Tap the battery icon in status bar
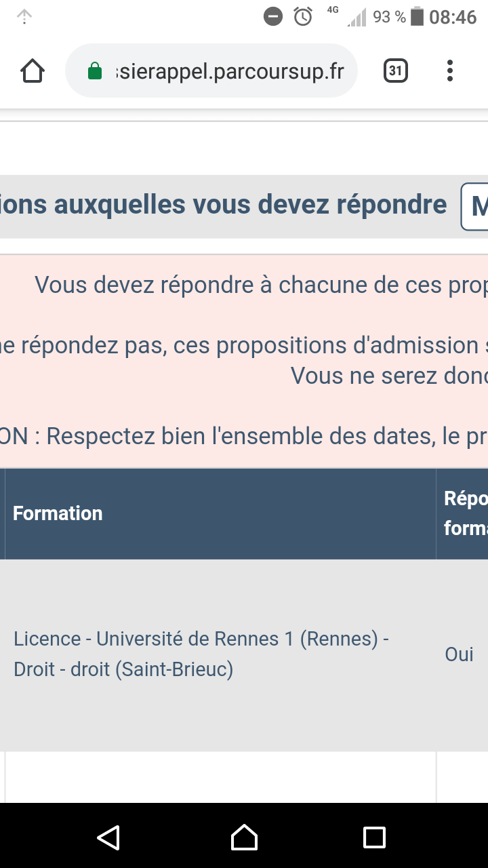 (x=417, y=16)
